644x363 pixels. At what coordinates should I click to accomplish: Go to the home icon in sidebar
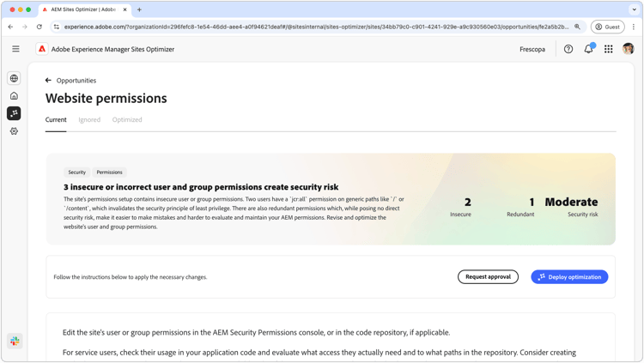(x=14, y=95)
